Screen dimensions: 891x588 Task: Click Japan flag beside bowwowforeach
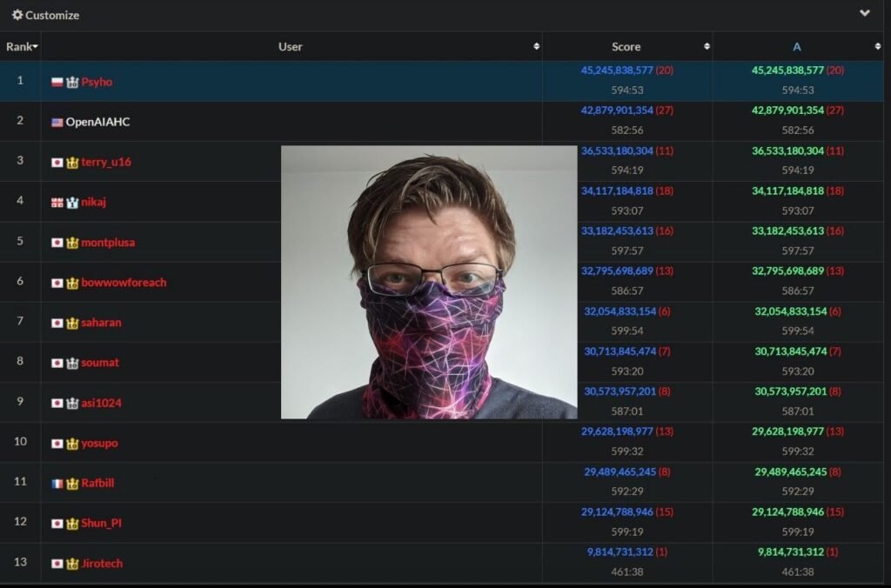57,283
